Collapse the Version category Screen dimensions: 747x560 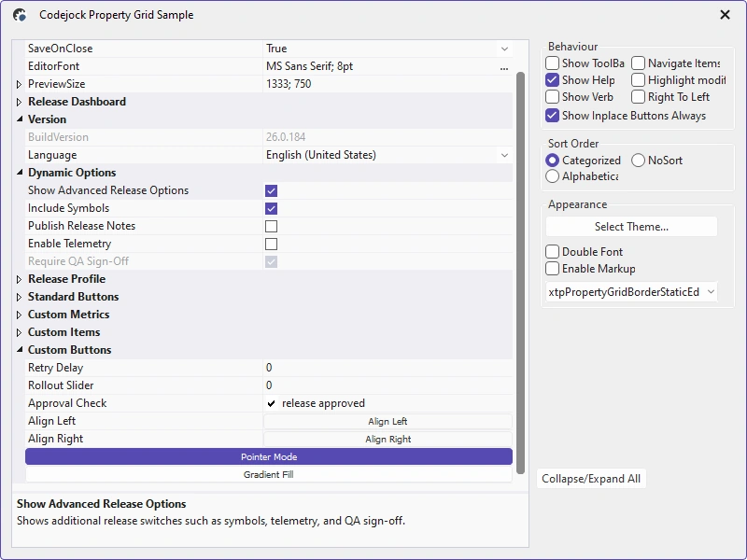pyautogui.click(x=19, y=119)
